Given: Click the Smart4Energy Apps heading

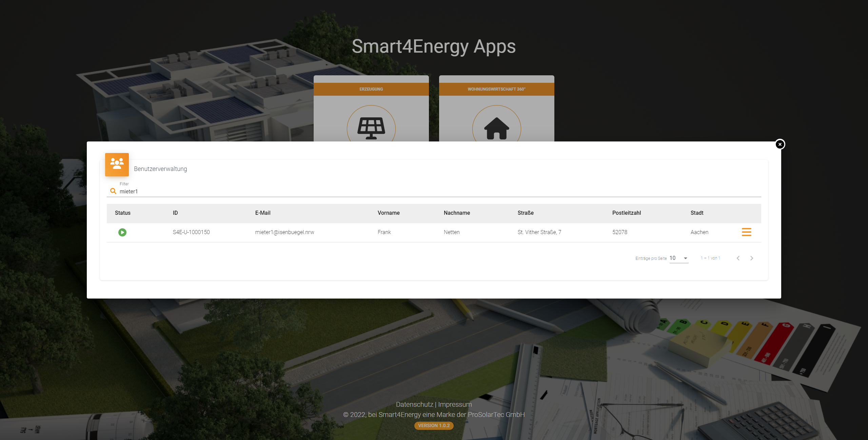Looking at the screenshot, I should coord(434,46).
